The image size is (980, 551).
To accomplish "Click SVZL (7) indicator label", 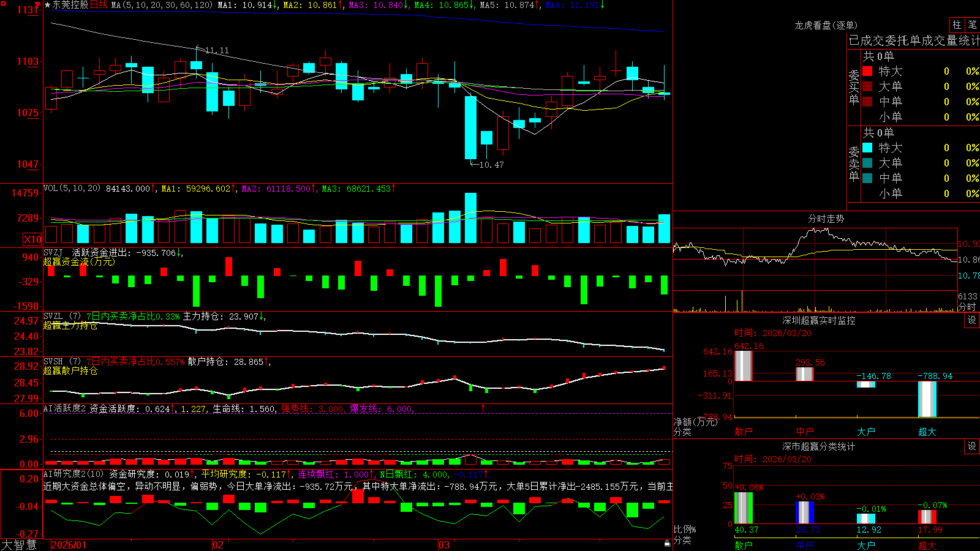I will tap(62, 316).
